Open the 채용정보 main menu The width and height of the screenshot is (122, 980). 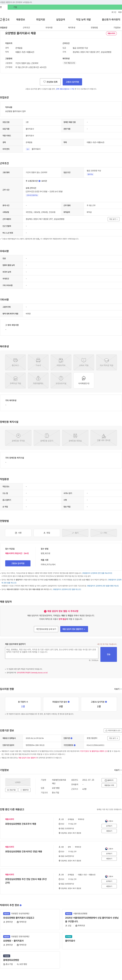pyautogui.click(x=21, y=19)
